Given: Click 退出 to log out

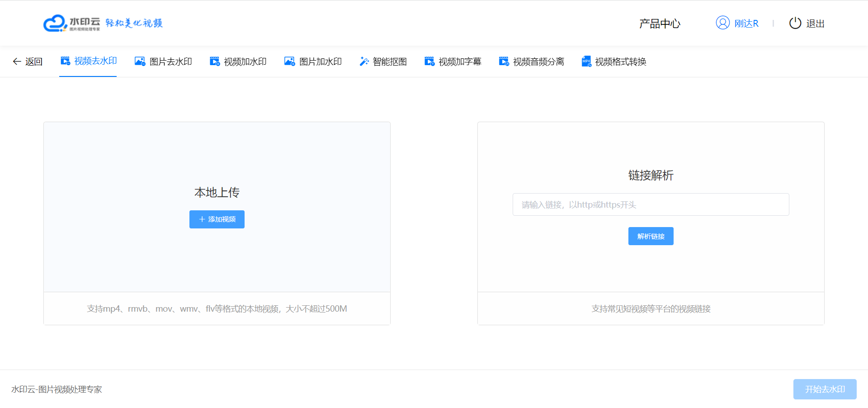Looking at the screenshot, I should click(x=815, y=24).
